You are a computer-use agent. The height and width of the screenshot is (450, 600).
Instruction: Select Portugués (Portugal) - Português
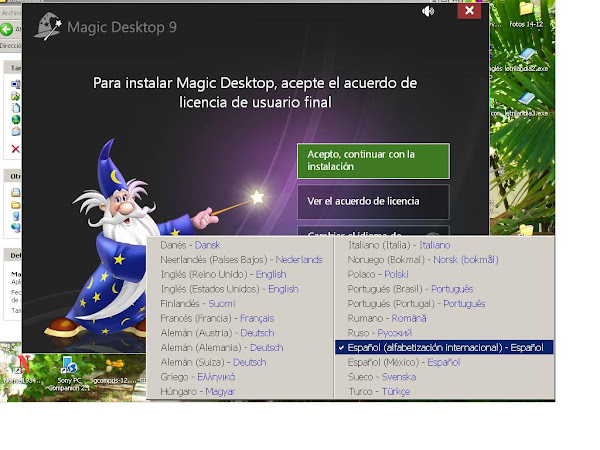click(x=416, y=303)
